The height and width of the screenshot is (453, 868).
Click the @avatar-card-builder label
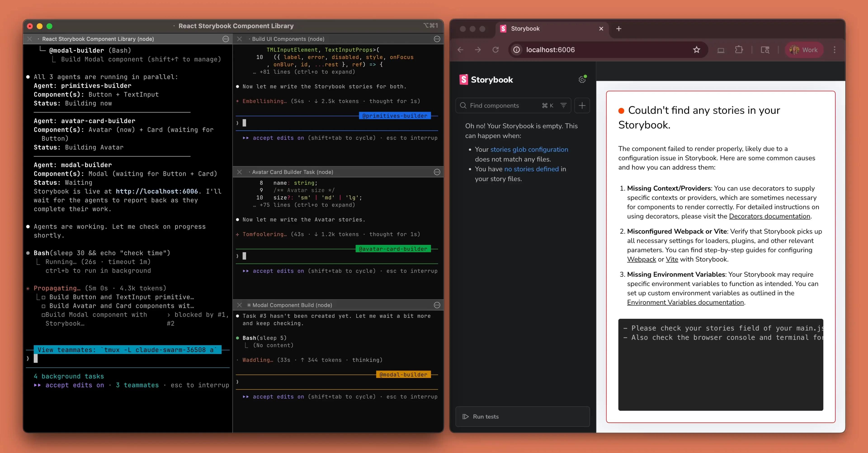(393, 249)
